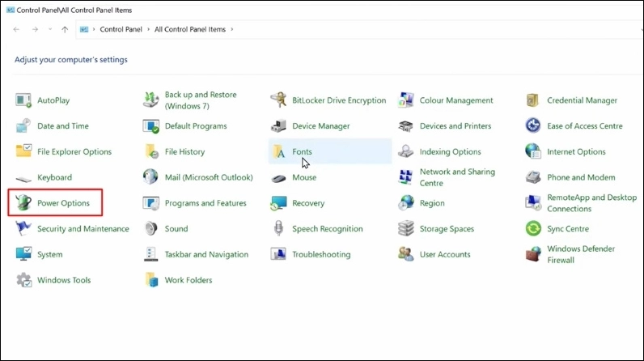Viewport: 644px width, 361px height.
Task: Click the Power Options battery icon
Action: pos(24,202)
